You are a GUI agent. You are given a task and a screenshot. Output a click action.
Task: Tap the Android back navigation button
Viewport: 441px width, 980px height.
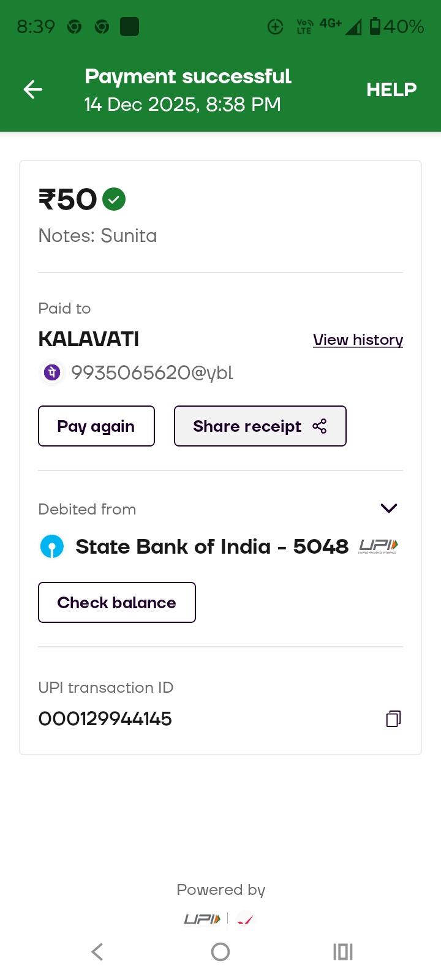pos(97,952)
